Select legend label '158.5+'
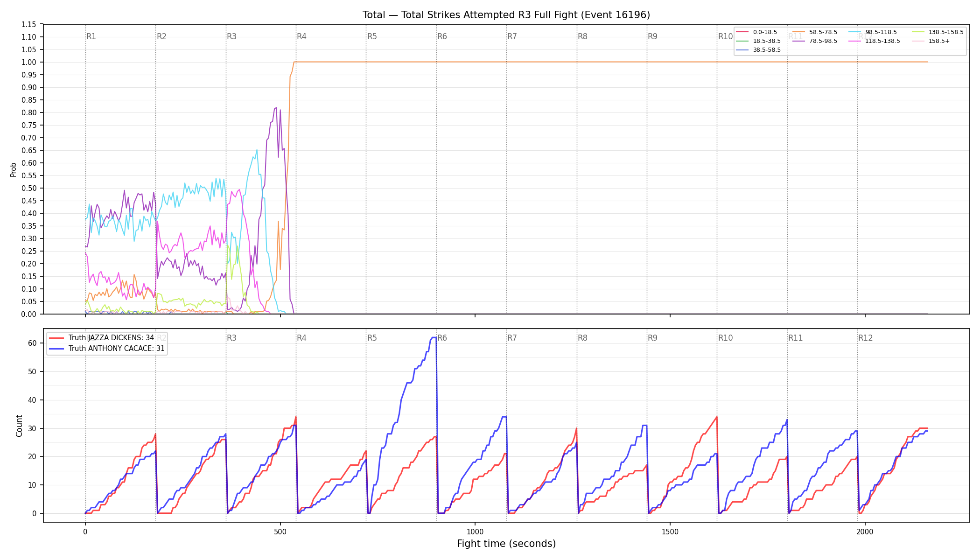The height and width of the screenshot is (560, 980). (x=939, y=41)
